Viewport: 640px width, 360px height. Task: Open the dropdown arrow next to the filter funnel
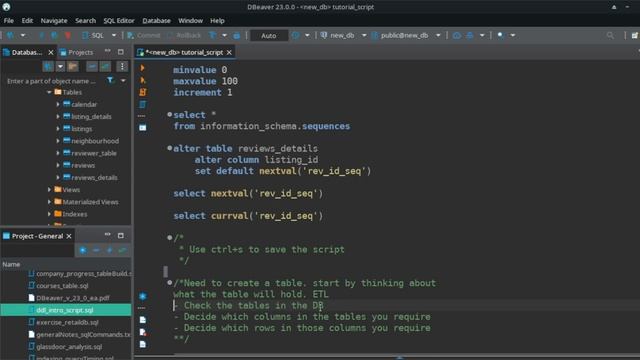[224, 36]
